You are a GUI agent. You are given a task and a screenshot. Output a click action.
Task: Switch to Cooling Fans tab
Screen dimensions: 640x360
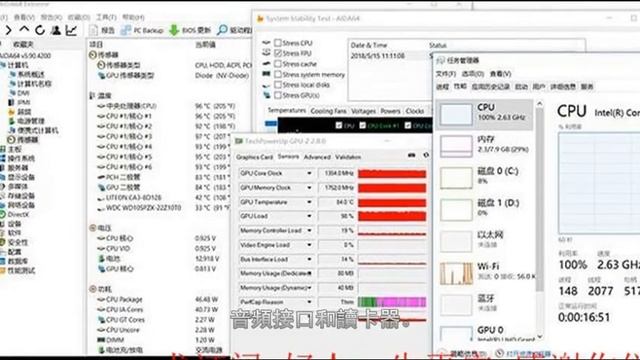pos(328,111)
